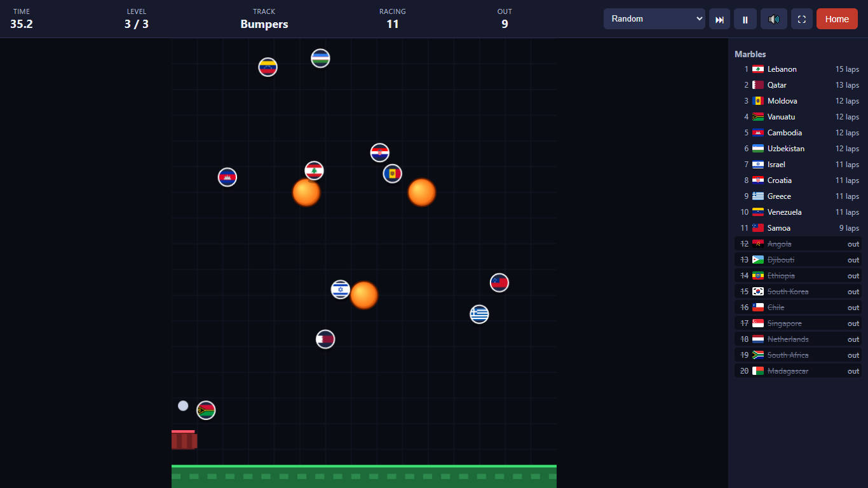Open the Random track dropdown
The width and height of the screenshot is (868, 488).
pos(654,19)
